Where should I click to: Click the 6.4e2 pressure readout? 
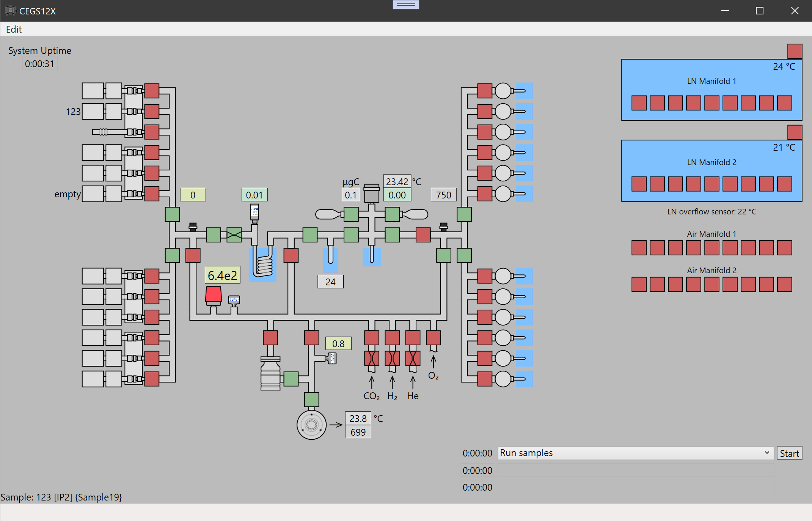pyautogui.click(x=223, y=275)
